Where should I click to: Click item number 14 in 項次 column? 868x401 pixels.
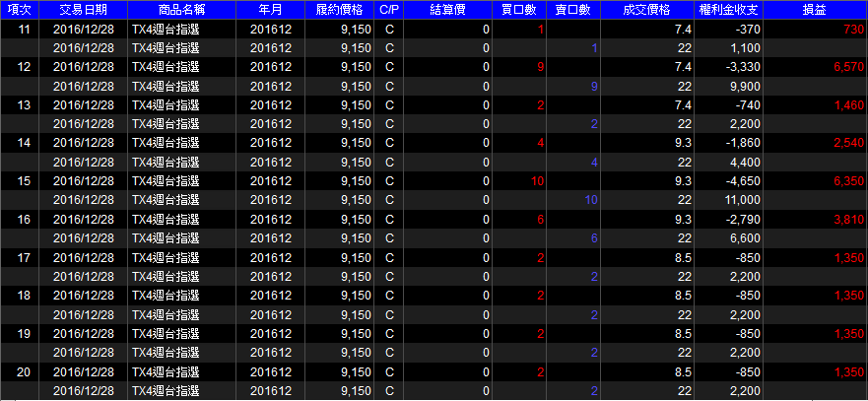[24, 143]
